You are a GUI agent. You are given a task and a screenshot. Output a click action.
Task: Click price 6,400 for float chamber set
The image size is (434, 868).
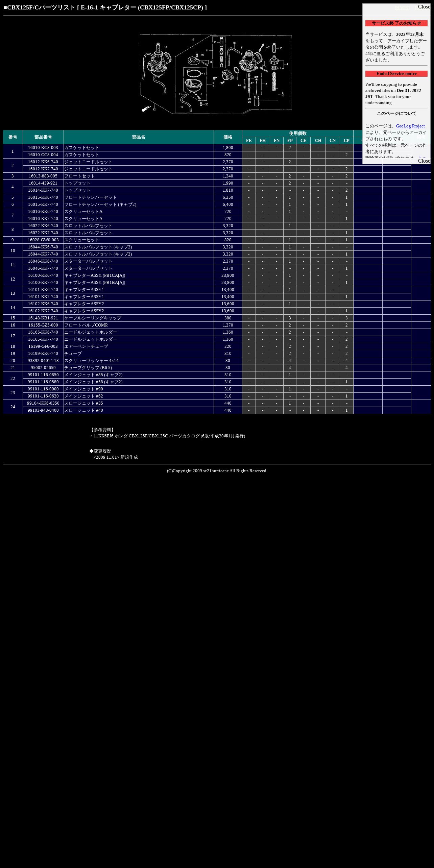tap(228, 204)
